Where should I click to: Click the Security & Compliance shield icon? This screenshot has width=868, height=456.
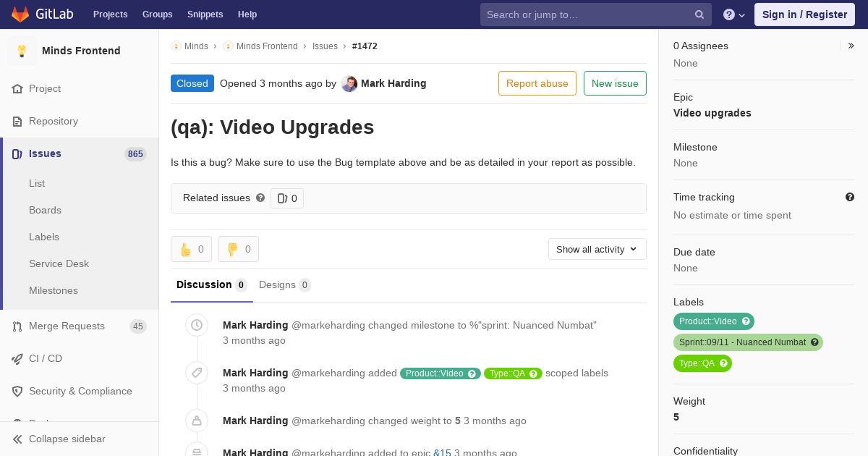(x=17, y=392)
